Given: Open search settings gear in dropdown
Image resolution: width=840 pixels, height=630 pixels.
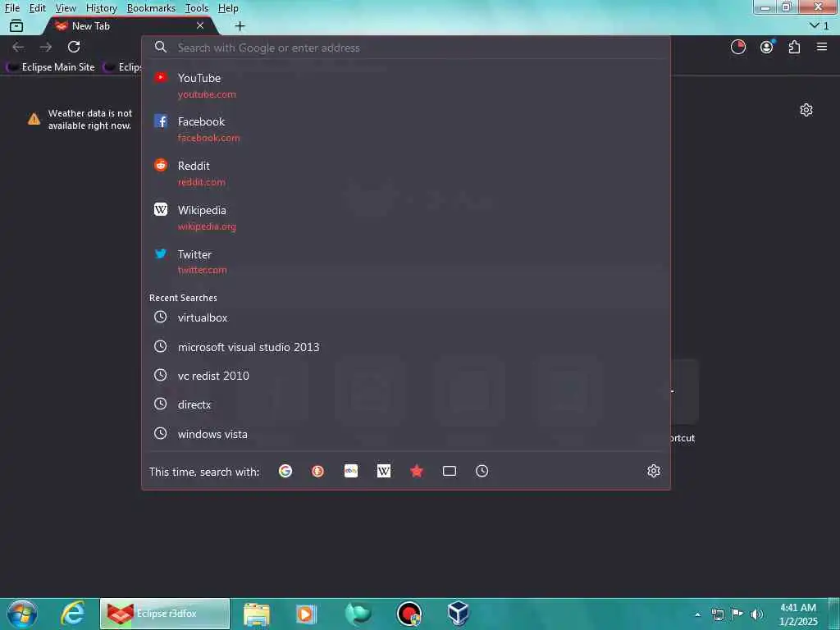Looking at the screenshot, I should (654, 471).
